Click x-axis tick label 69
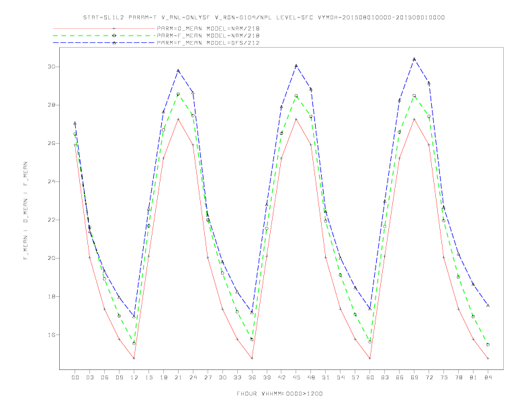532x411 pixels. [414, 377]
